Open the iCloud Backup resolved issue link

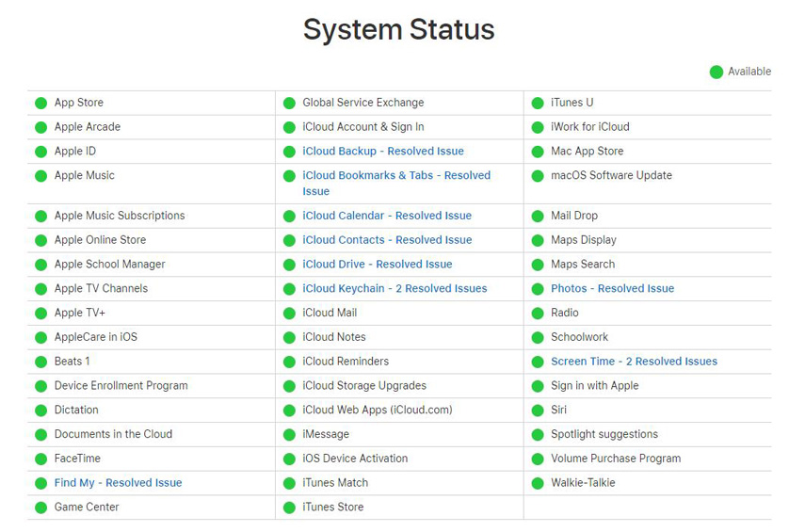[382, 152]
